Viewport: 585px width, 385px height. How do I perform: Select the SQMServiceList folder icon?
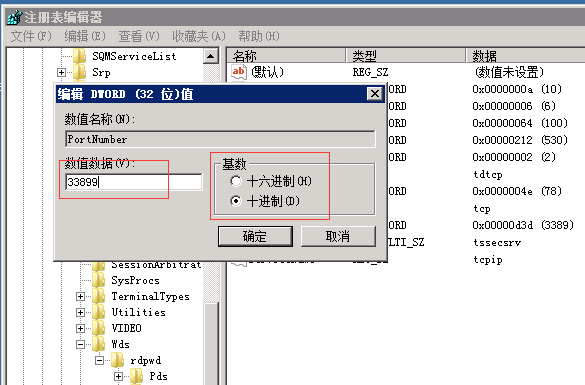point(79,56)
